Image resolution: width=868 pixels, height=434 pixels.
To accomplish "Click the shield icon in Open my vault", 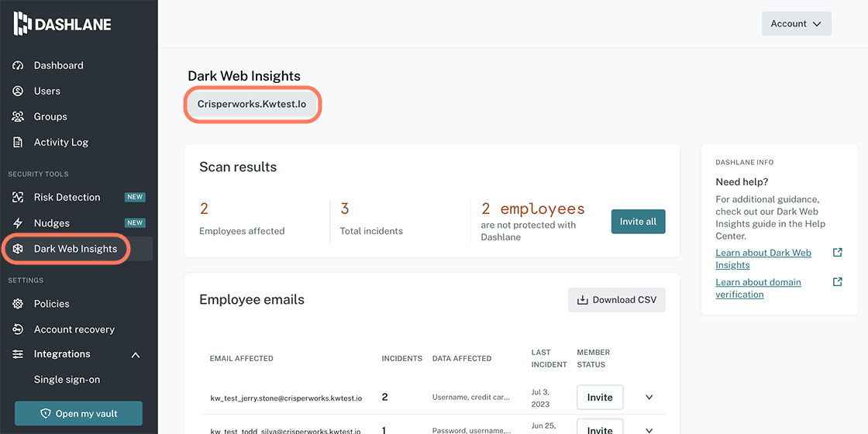I will point(46,414).
